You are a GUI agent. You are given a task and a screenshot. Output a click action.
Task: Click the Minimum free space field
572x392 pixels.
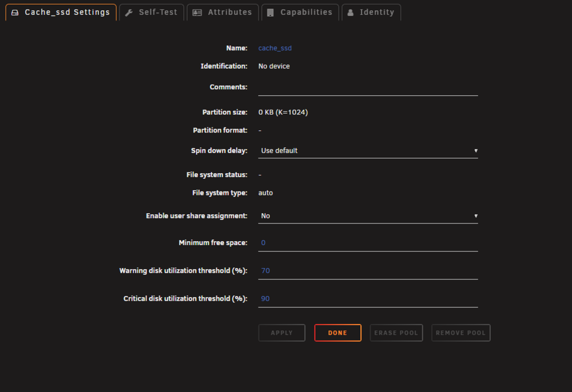368,243
